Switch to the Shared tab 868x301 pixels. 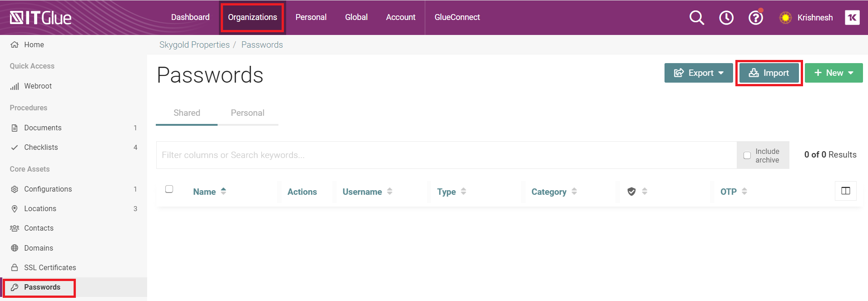tap(187, 113)
